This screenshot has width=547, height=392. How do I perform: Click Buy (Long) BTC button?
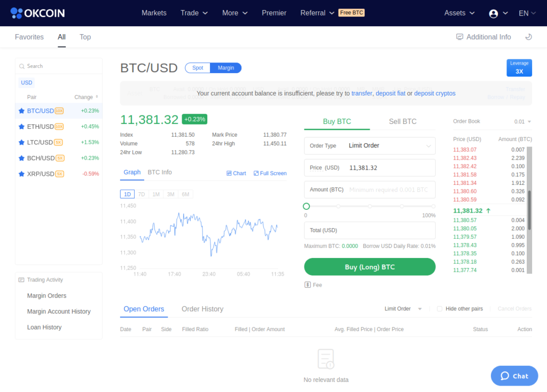click(x=370, y=267)
